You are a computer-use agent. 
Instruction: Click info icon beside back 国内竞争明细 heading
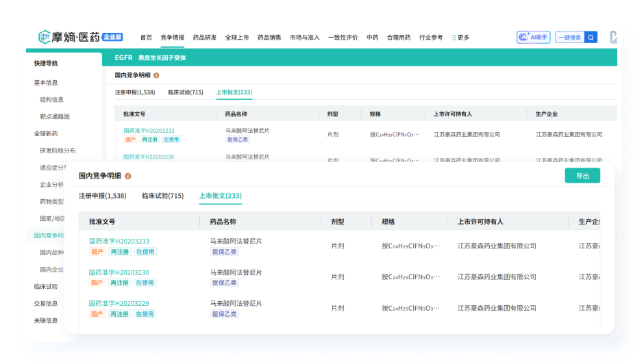coord(156,75)
